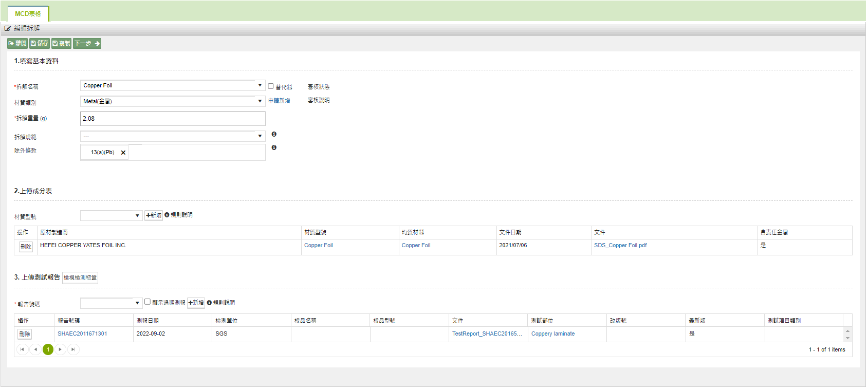
Task: Open the 材質類別 Metal dropdown
Action: coord(173,101)
